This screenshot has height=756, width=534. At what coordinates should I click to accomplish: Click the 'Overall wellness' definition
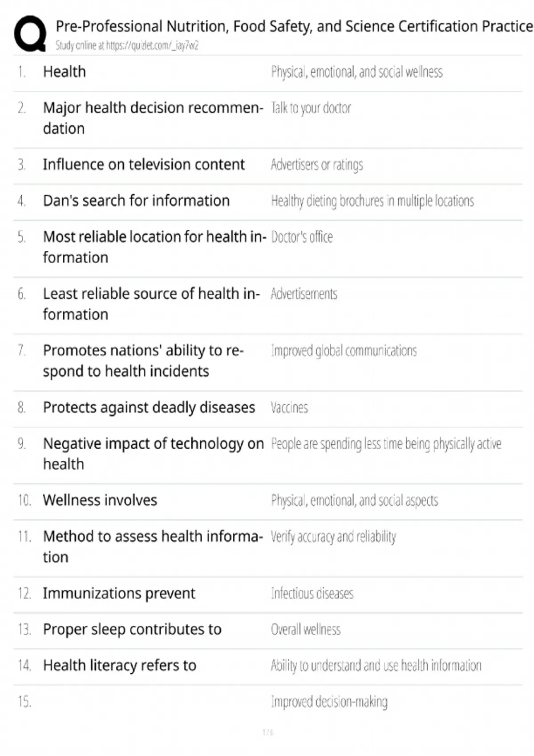306,630
